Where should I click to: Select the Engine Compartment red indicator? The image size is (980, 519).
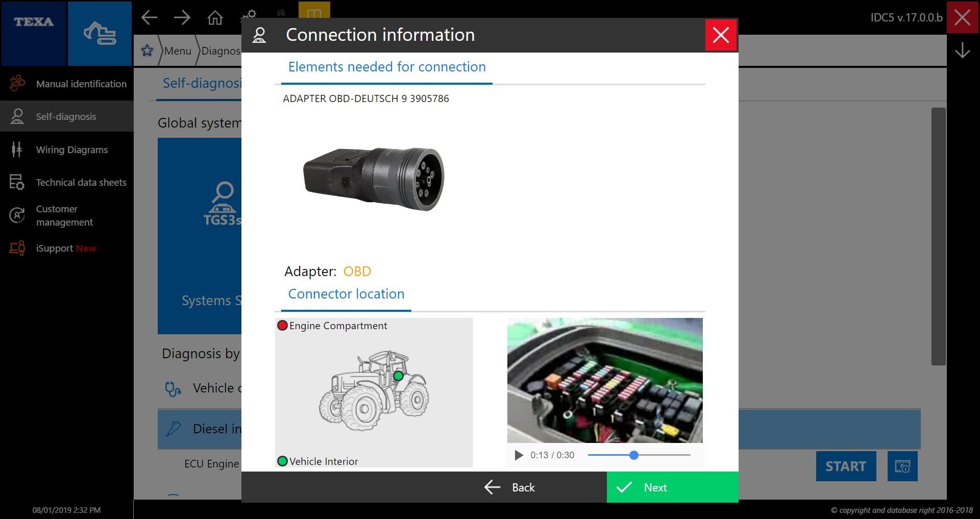click(282, 325)
